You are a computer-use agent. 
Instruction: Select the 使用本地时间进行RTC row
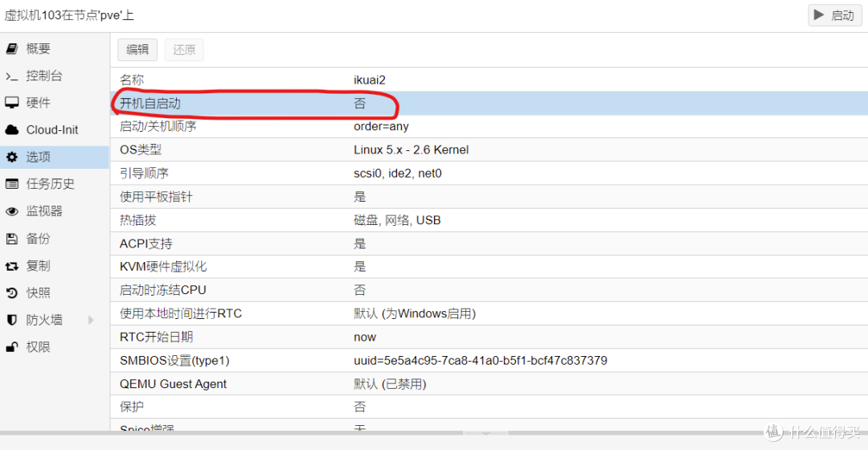(489, 313)
